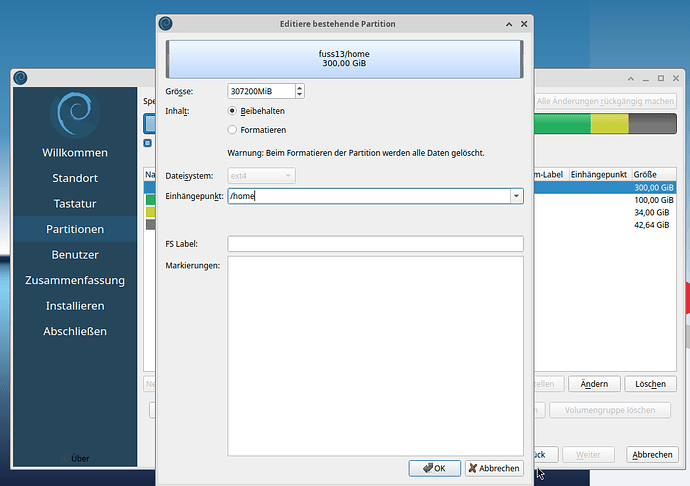Go to Zusammenfassung step in sidebar

pyautogui.click(x=75, y=280)
